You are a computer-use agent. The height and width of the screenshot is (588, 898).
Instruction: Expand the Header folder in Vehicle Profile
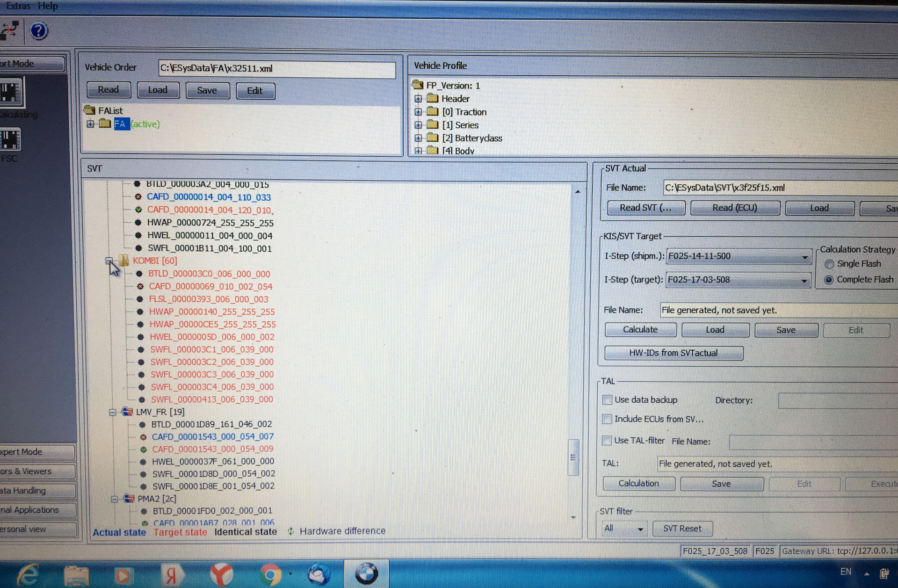(x=418, y=99)
